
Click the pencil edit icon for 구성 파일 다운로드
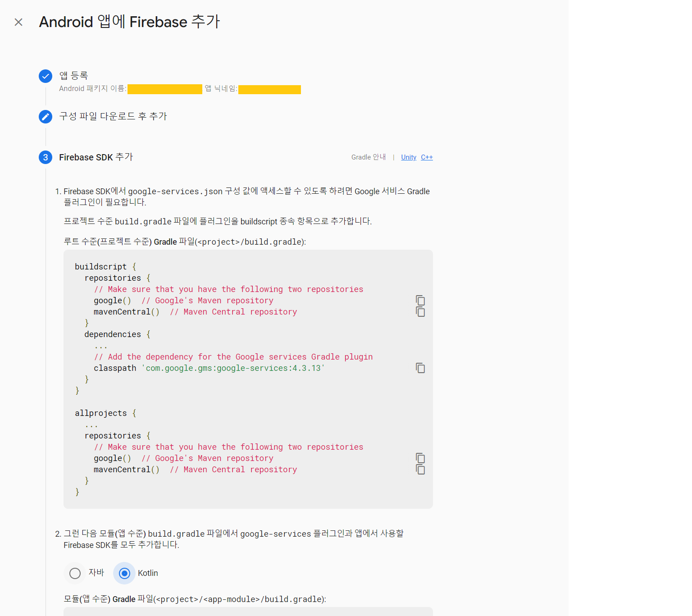click(46, 117)
